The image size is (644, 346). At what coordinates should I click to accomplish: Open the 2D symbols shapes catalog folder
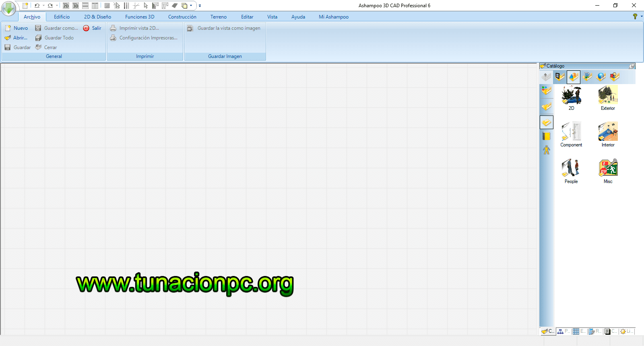tap(615, 76)
